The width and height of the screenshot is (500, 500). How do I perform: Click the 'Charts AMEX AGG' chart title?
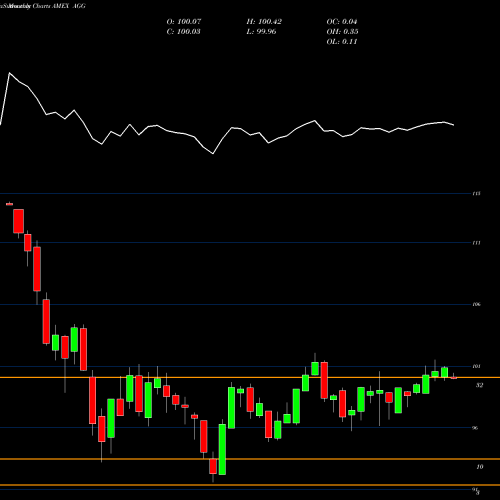click(59, 6)
